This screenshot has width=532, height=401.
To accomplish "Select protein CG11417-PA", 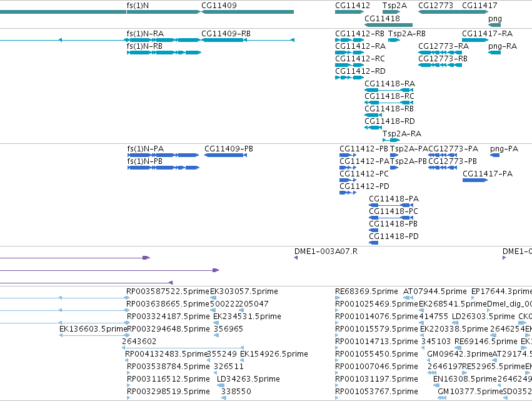I will click(475, 180).
